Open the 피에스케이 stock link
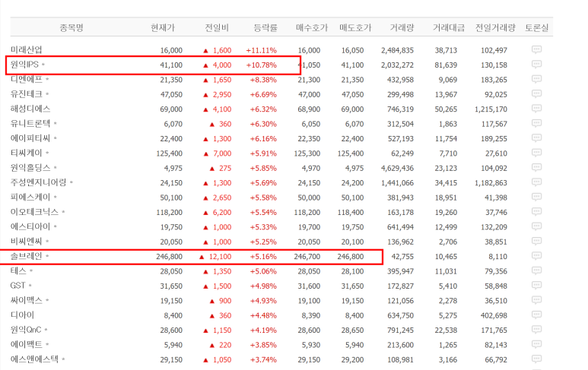Viewport: 588px width, 370px height. [30, 197]
